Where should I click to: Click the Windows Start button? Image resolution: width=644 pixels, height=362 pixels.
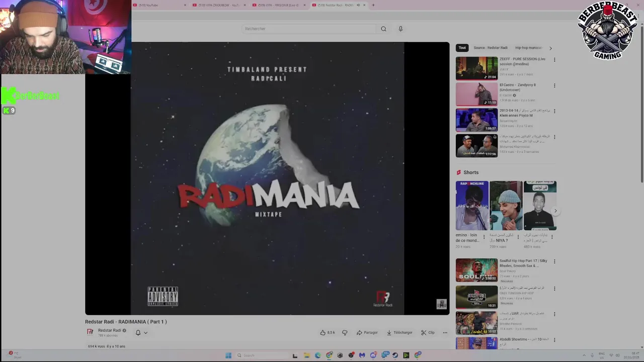[228, 355]
